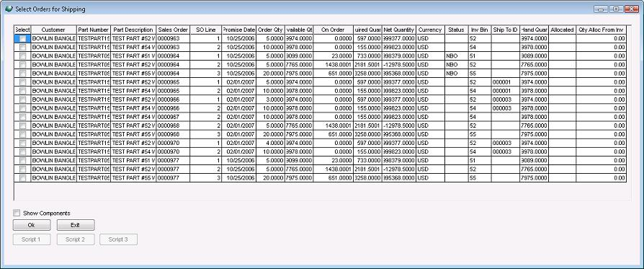Screen dimensions: 644x269
Task: Tick Select checkbox for order 0000963 line 2
Action: [22, 48]
